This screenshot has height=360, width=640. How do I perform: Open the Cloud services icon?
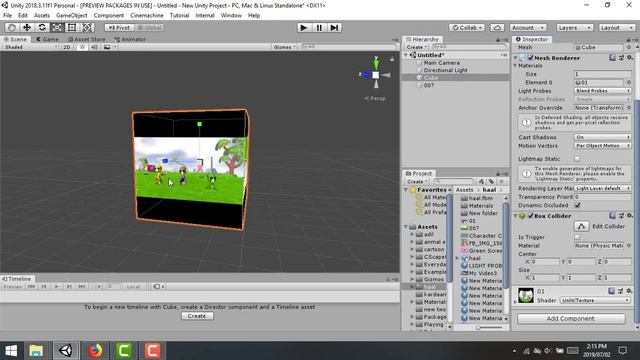click(x=497, y=27)
